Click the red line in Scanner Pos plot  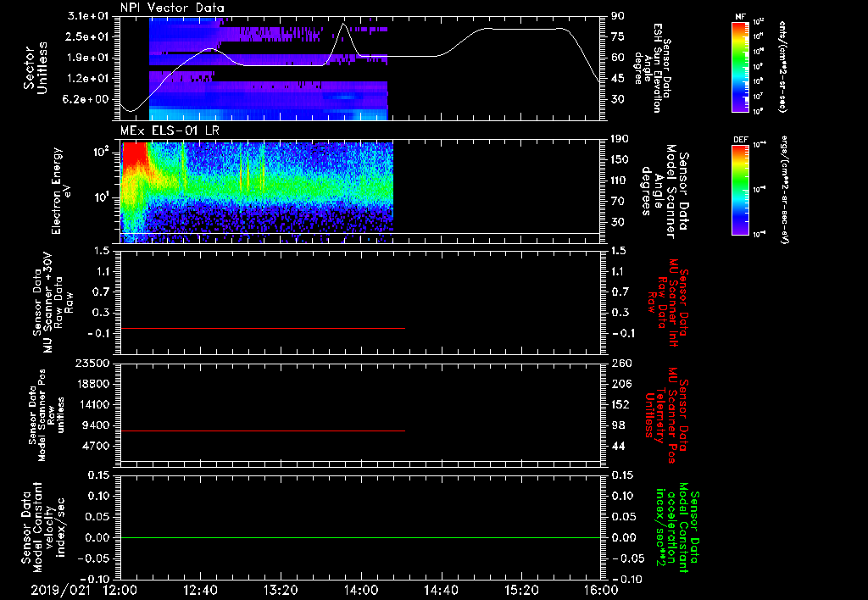tap(263, 431)
